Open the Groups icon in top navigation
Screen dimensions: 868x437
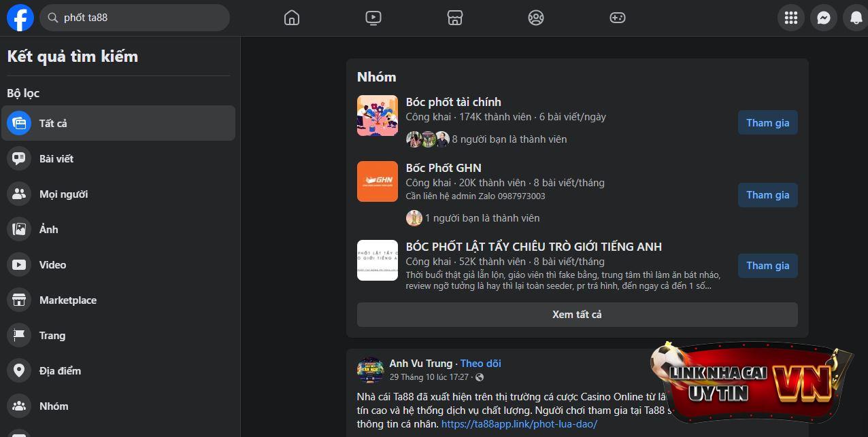536,18
